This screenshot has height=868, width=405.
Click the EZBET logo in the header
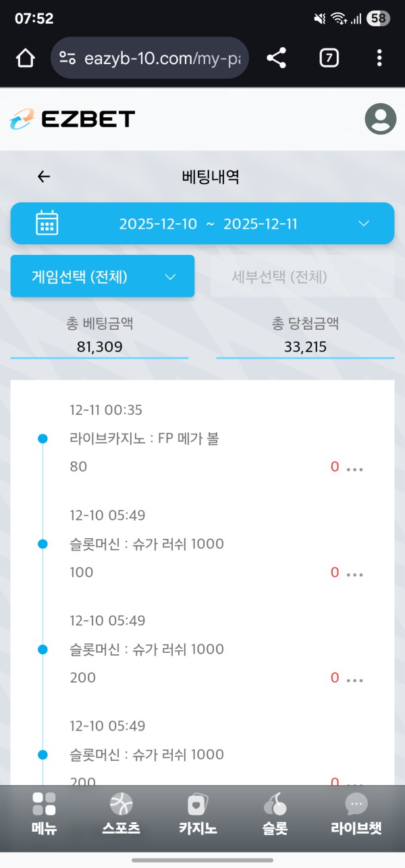click(69, 119)
